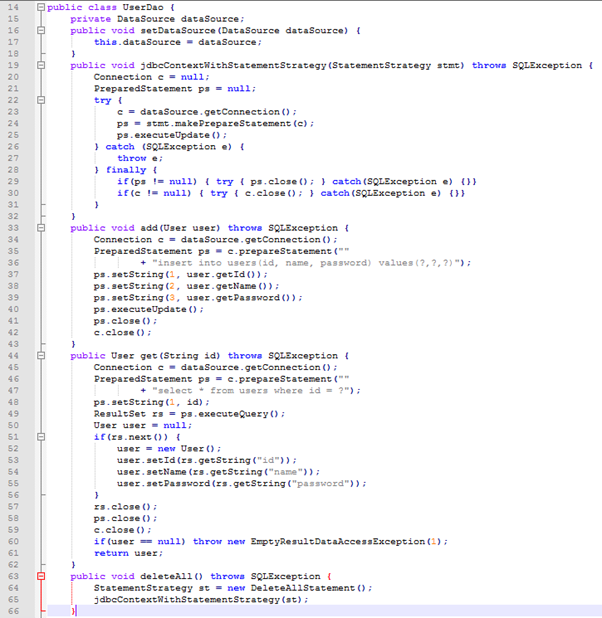
Task: Collapse the try block fold at line 22
Action: tap(41, 100)
